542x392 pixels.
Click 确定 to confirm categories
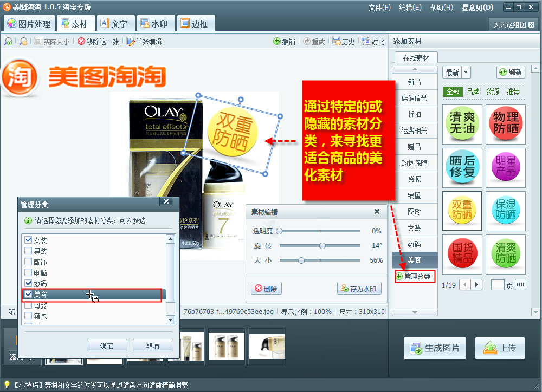tap(107, 345)
